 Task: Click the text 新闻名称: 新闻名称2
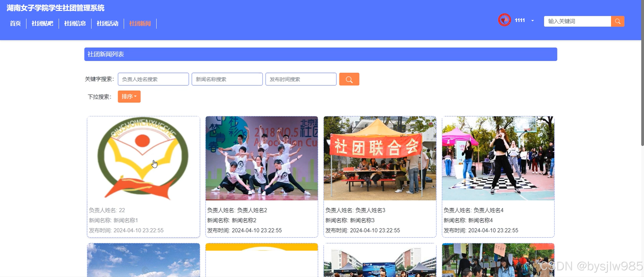231,220
